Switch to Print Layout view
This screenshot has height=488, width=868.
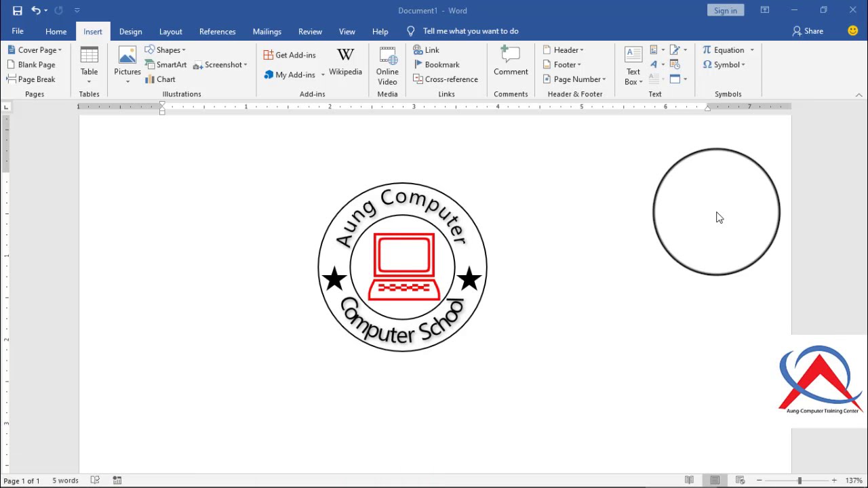[715, 480]
